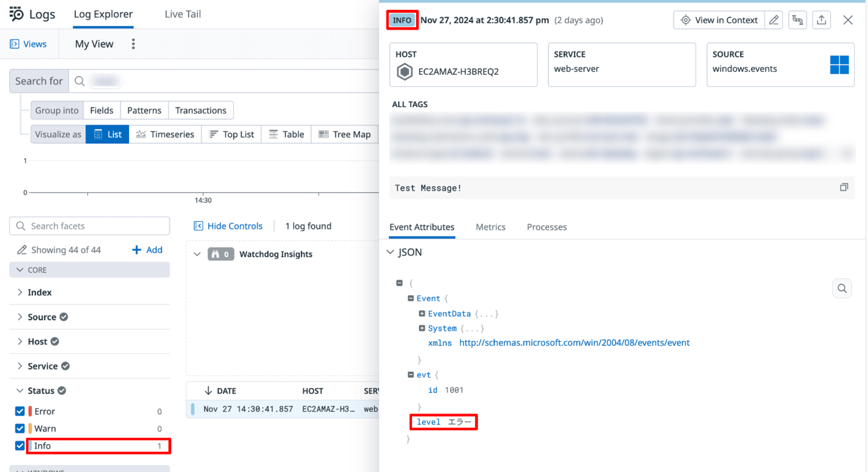Click the Windows source logo
This screenshot has width=868, height=472.
point(839,65)
